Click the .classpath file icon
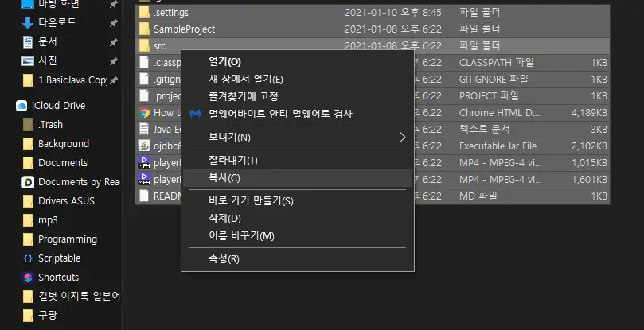 (144, 62)
